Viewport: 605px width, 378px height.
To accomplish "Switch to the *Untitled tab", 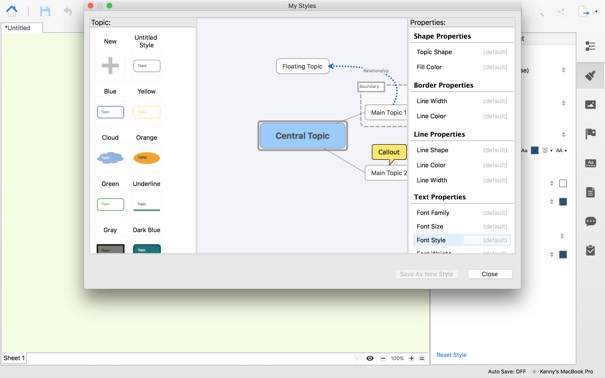I will click(22, 28).
